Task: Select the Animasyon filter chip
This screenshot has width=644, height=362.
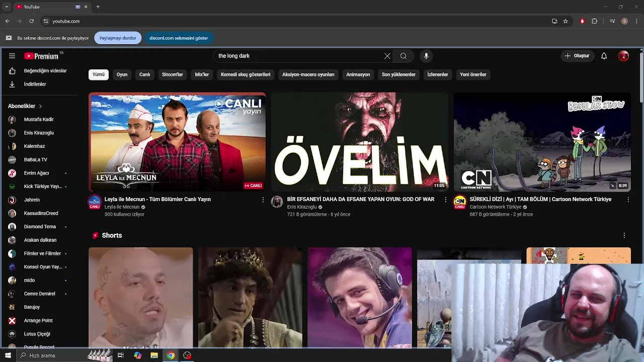Action: pos(358,74)
